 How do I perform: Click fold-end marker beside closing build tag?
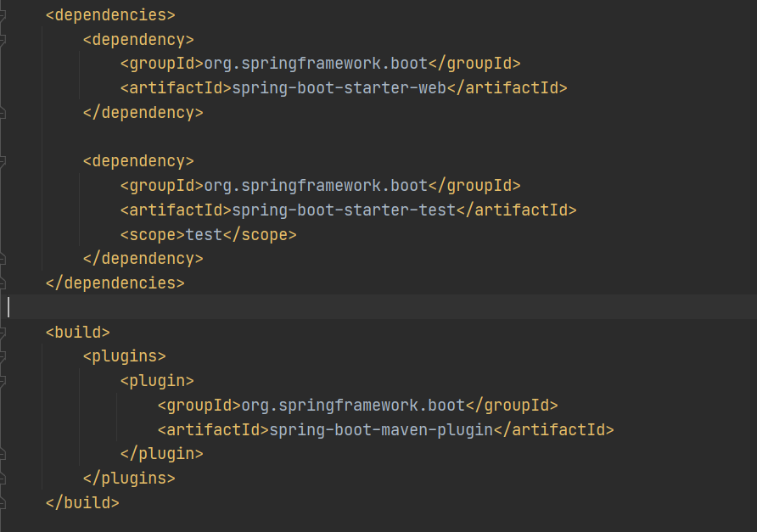[3, 502]
